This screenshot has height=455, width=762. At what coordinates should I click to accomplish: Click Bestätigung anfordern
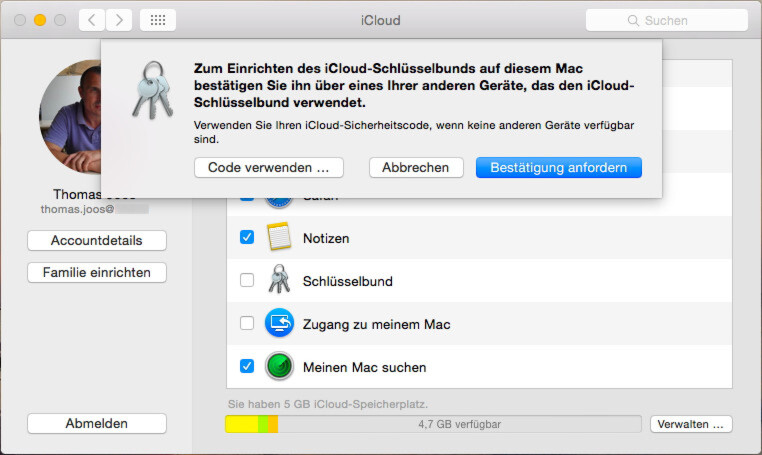point(559,168)
